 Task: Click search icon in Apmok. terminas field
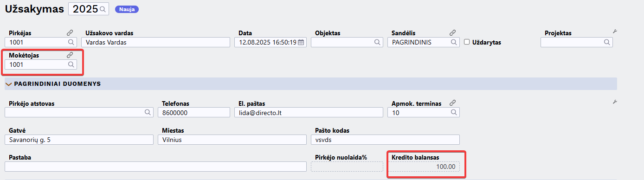454,112
